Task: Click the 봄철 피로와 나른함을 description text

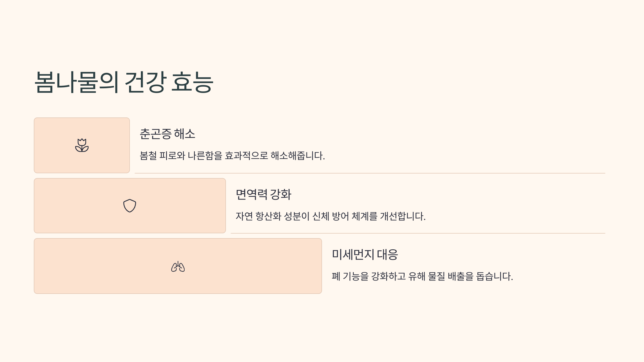Action: click(232, 156)
